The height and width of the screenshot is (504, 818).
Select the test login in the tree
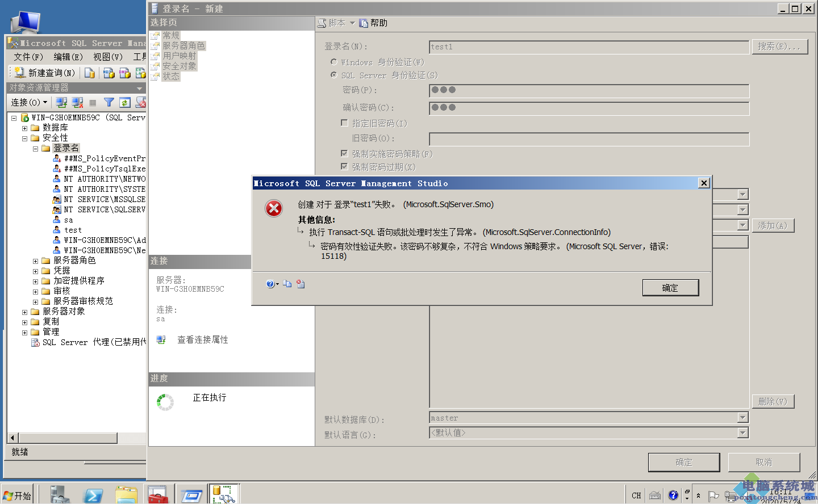(x=73, y=230)
